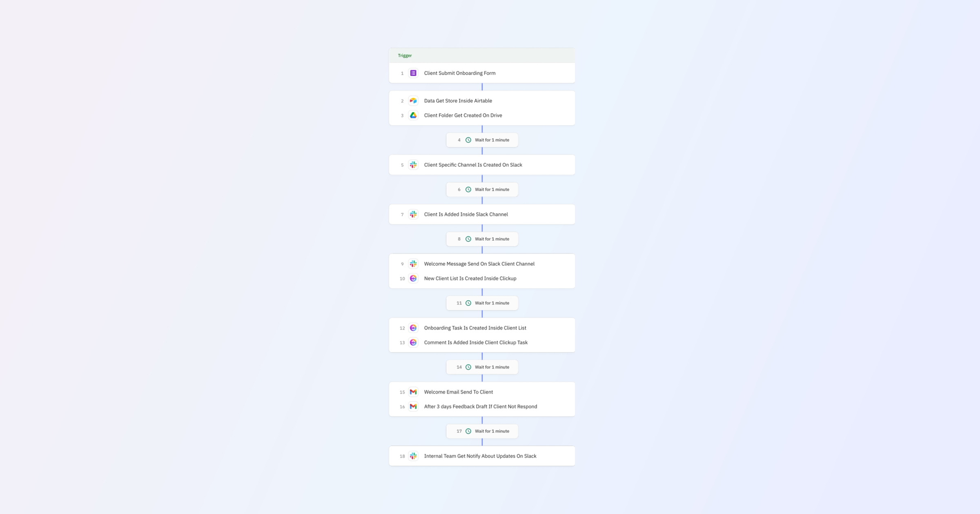
Task: Click the clock icon on Wait step 6
Action: (x=468, y=189)
